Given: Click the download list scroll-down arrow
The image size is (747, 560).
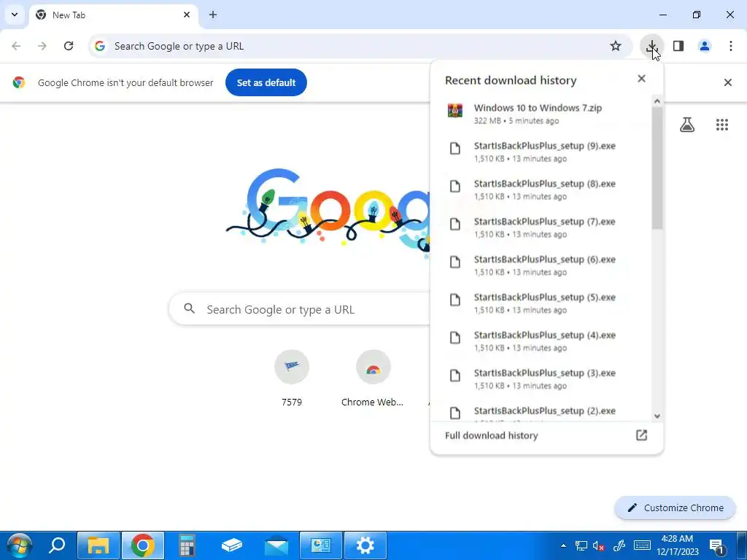Looking at the screenshot, I should [x=657, y=416].
